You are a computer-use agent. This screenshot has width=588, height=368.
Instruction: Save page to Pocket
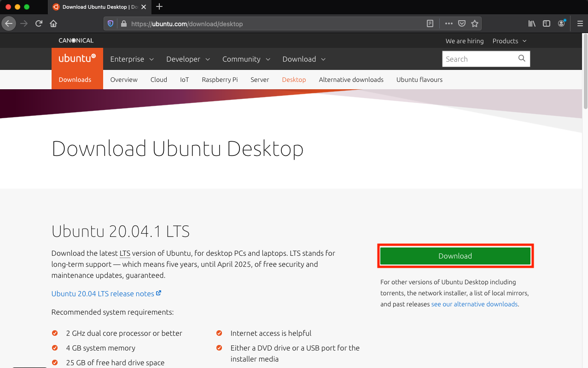(461, 23)
